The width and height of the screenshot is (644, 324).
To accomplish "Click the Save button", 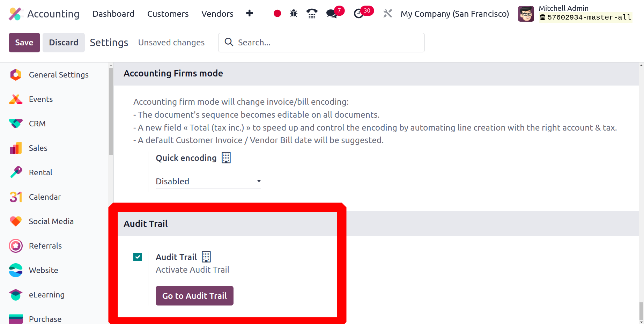I will pos(24,43).
